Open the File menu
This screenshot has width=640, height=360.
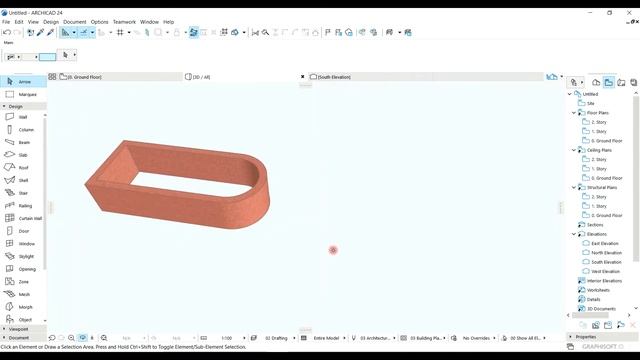coord(6,22)
